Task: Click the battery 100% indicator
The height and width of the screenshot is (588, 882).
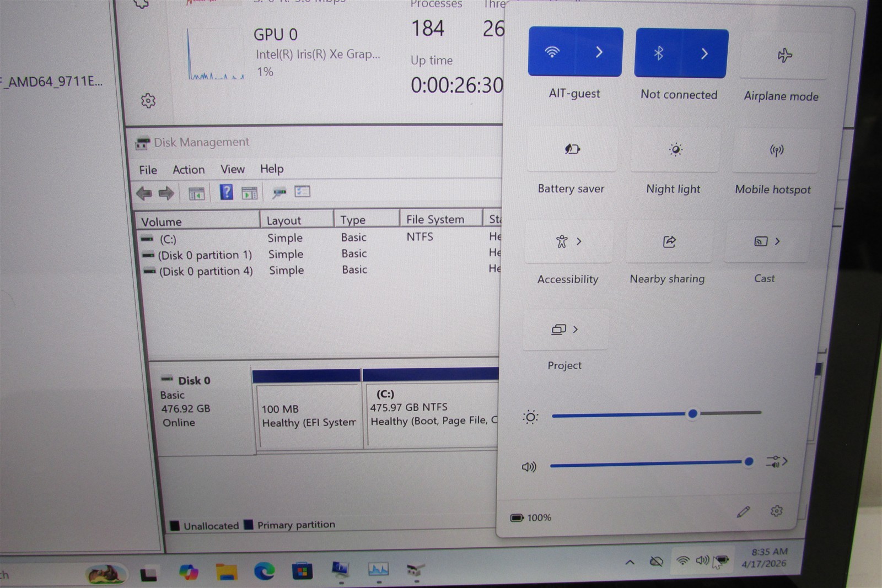Action: [x=530, y=517]
